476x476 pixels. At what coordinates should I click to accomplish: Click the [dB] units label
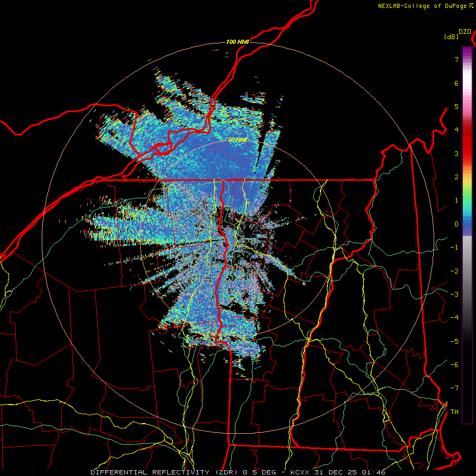pyautogui.click(x=452, y=36)
